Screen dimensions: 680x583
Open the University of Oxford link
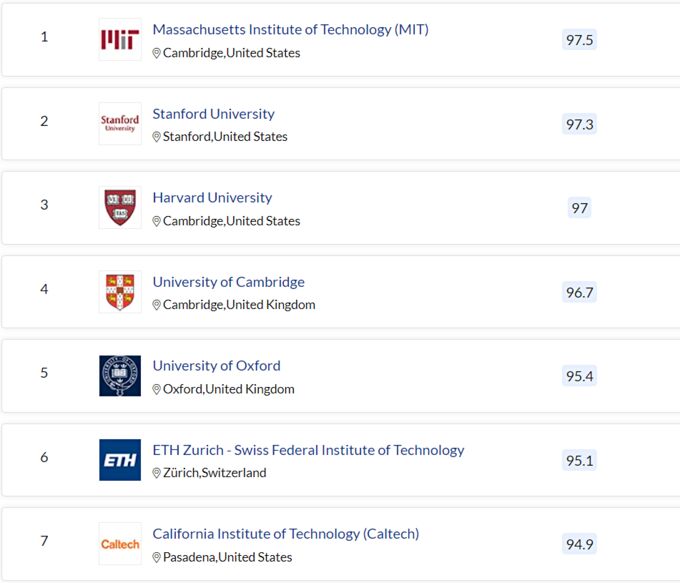216,366
